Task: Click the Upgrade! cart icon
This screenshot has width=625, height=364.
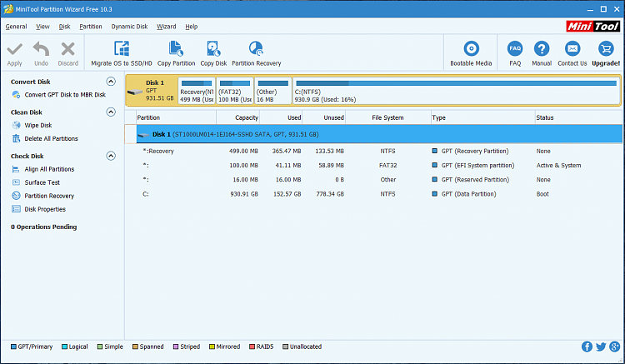Action: (x=607, y=48)
